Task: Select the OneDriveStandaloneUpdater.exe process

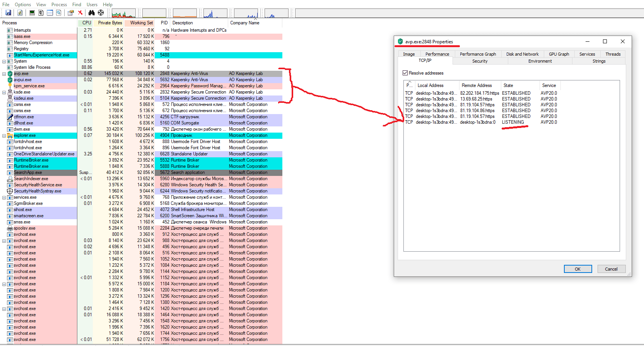Action: pyautogui.click(x=141, y=154)
